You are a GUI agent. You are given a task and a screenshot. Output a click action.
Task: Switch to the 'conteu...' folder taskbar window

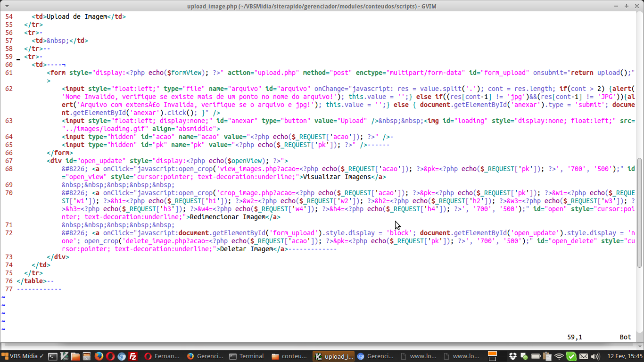[x=290, y=356]
